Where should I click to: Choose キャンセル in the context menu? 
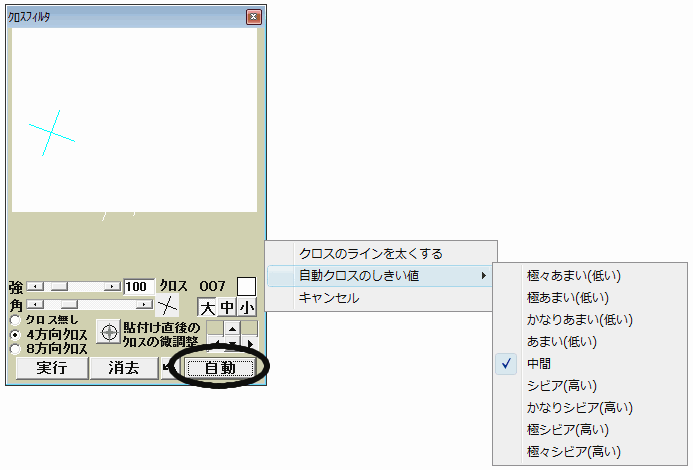[328, 298]
